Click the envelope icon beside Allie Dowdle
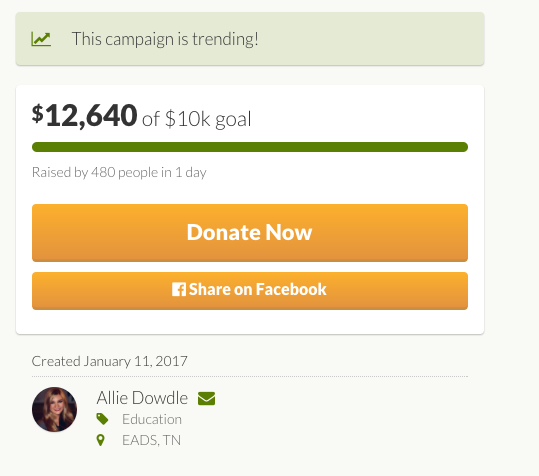 206,399
